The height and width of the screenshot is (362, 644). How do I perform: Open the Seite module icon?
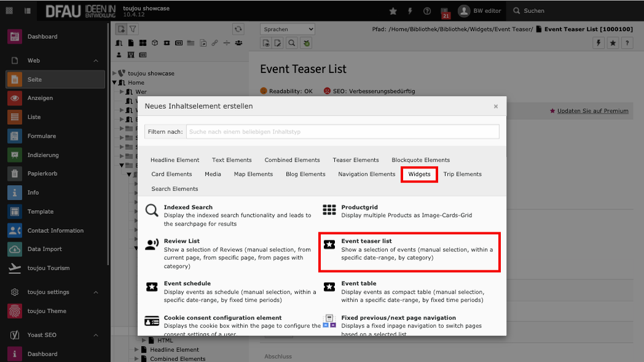pyautogui.click(x=15, y=79)
